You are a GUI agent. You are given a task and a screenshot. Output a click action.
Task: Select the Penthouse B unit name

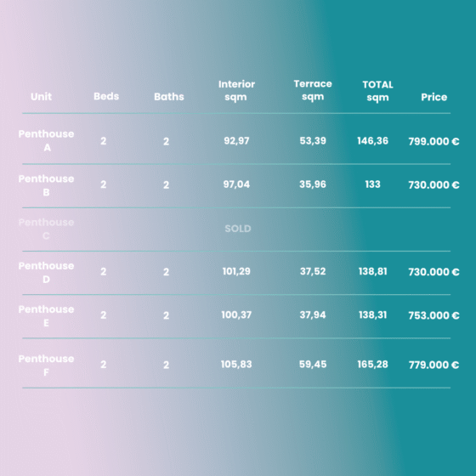(47, 185)
